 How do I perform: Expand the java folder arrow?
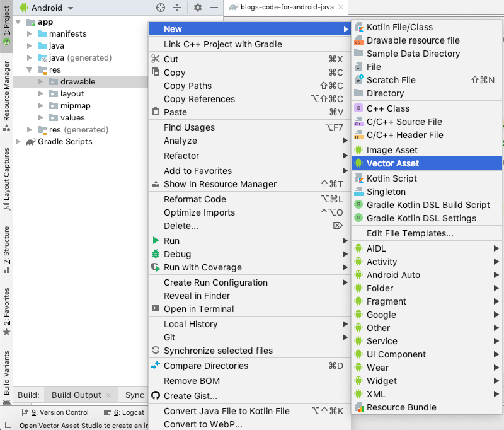pos(29,45)
